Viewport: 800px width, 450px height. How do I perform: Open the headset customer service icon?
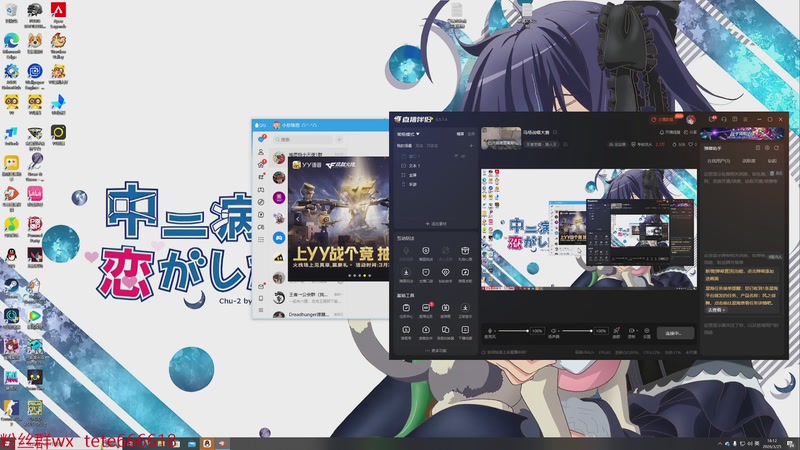[723, 119]
